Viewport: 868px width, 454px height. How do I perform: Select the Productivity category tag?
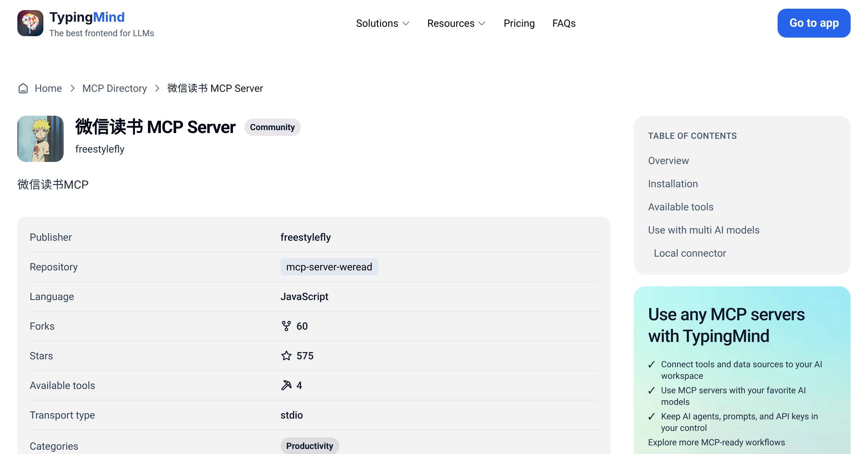[x=310, y=446]
